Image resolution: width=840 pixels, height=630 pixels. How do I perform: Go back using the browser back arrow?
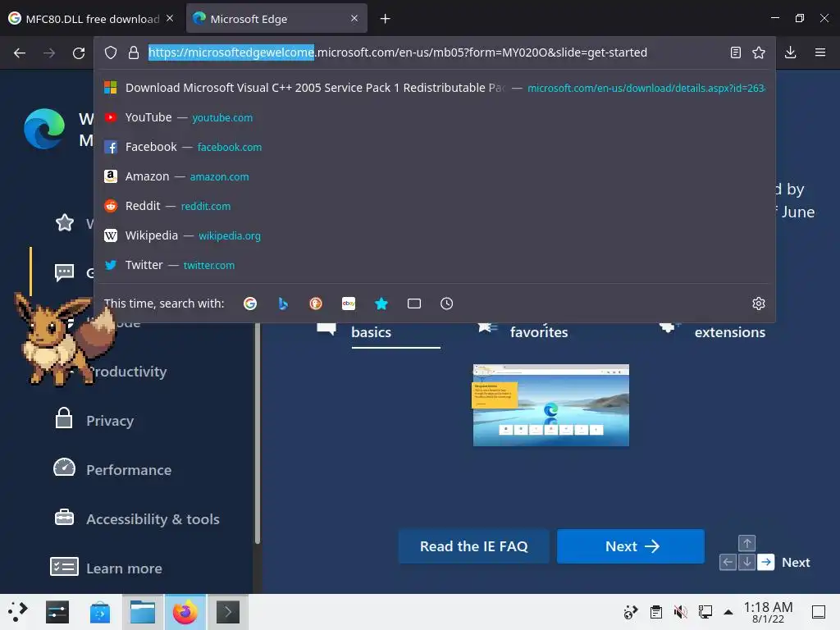coord(20,52)
